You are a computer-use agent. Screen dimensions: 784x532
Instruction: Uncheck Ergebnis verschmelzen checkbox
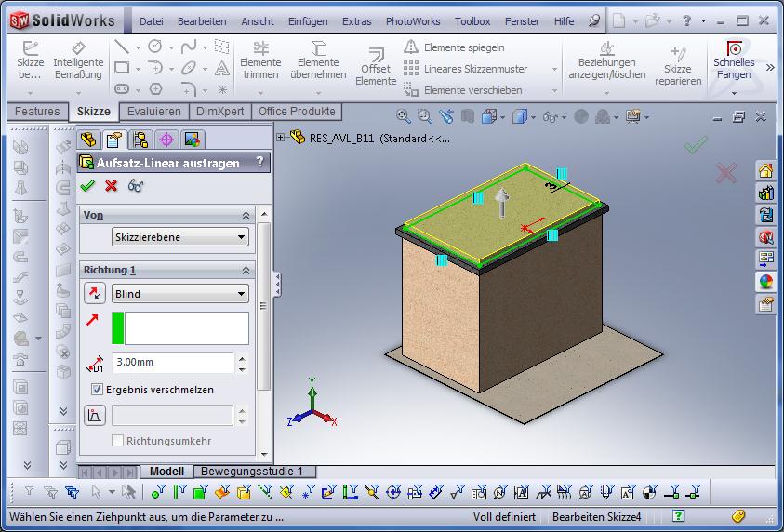pyautogui.click(x=98, y=390)
